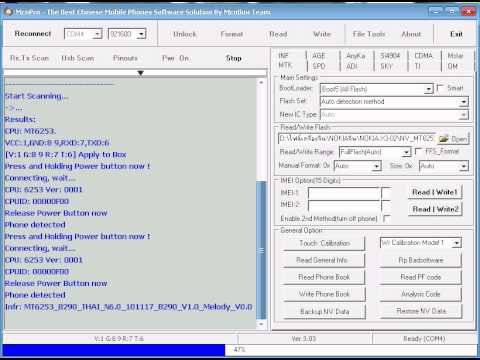Open File Tools in the toolbar
The image size is (480, 360).
point(369,34)
